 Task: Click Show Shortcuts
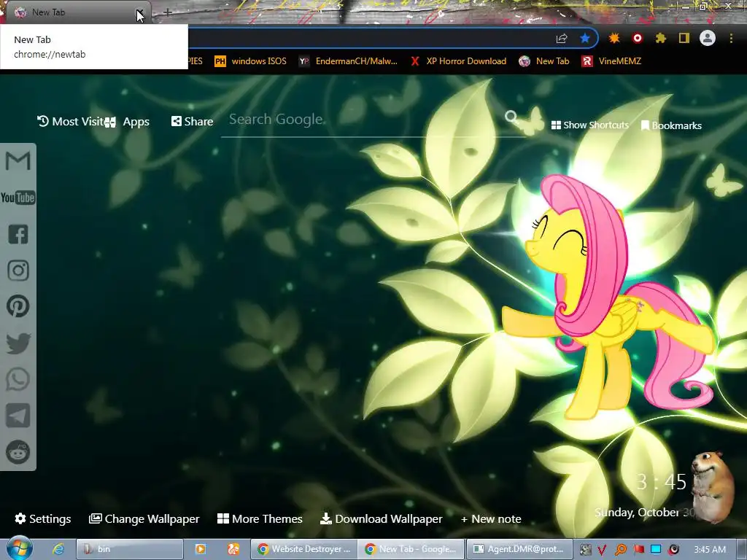589,125
